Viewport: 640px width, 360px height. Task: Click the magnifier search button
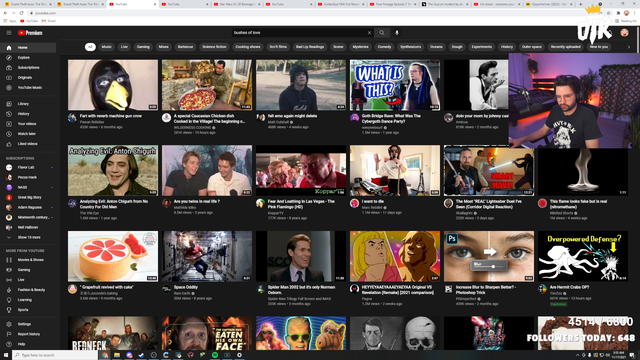pos(382,33)
